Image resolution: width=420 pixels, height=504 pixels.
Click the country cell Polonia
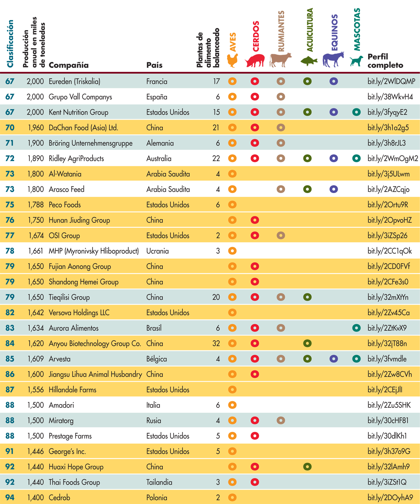click(157, 497)
